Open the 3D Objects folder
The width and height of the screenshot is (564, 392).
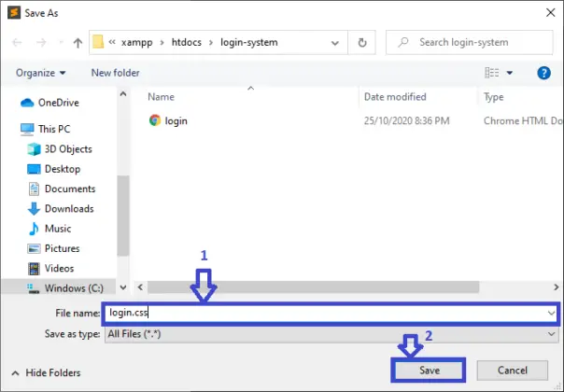click(x=68, y=149)
